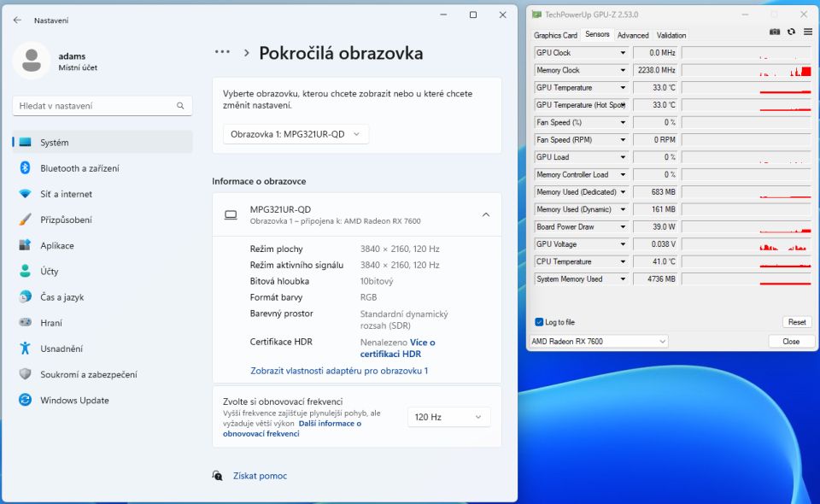Screen dimensions: 820x504
Task: Switch to the Sensors tab
Action: (x=597, y=34)
